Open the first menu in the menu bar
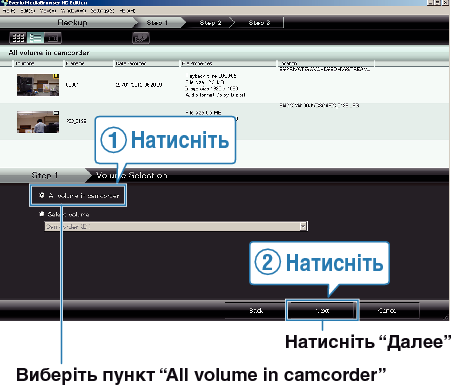The image size is (451, 385). coord(8,11)
